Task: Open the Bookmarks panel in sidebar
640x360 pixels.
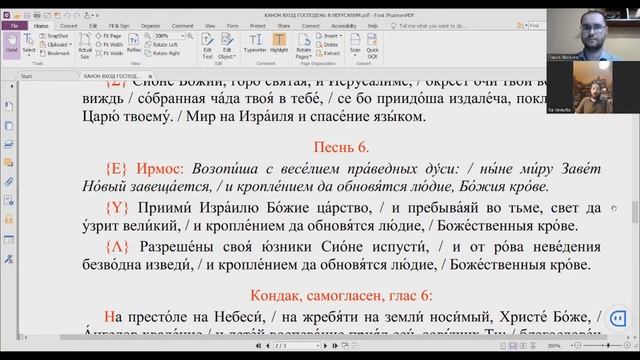Action: (x=9, y=107)
